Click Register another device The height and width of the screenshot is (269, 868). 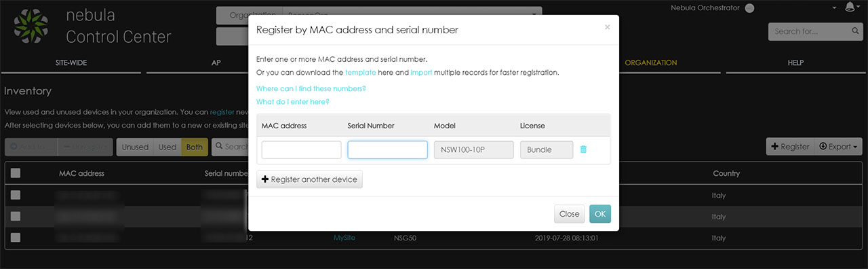(x=309, y=179)
